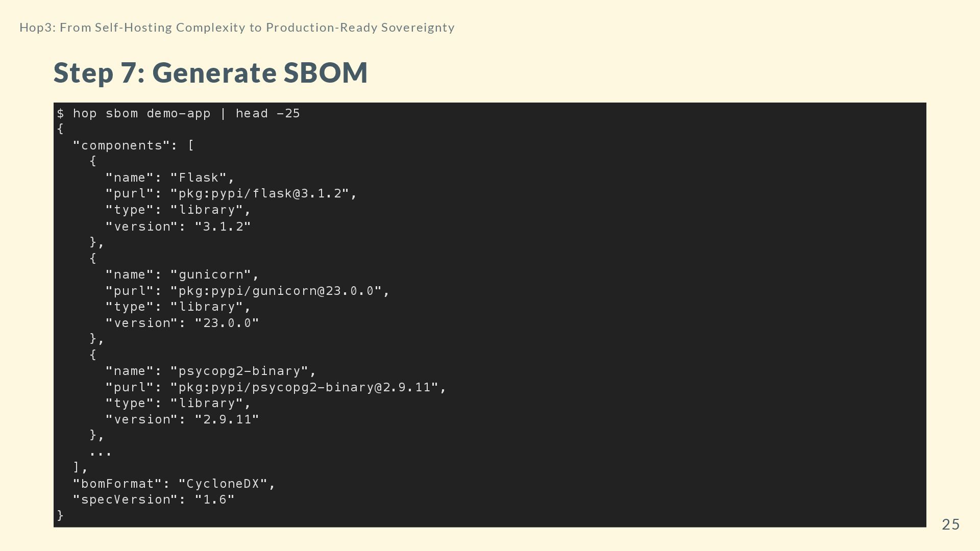Screen dimensions: 980x551
Task: Click the "bomFormat": "CycloneDX" line
Action: (x=174, y=484)
